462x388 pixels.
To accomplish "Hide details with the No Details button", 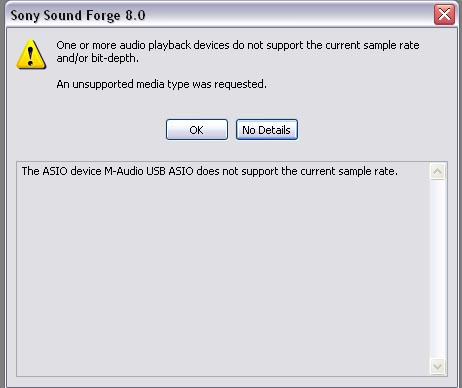I will coord(267,130).
